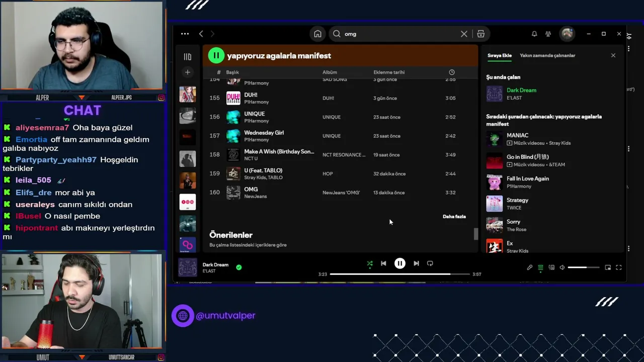Screen dimensions: 644x362
Task: Open Friend Activity icon
Action: pyautogui.click(x=548, y=34)
